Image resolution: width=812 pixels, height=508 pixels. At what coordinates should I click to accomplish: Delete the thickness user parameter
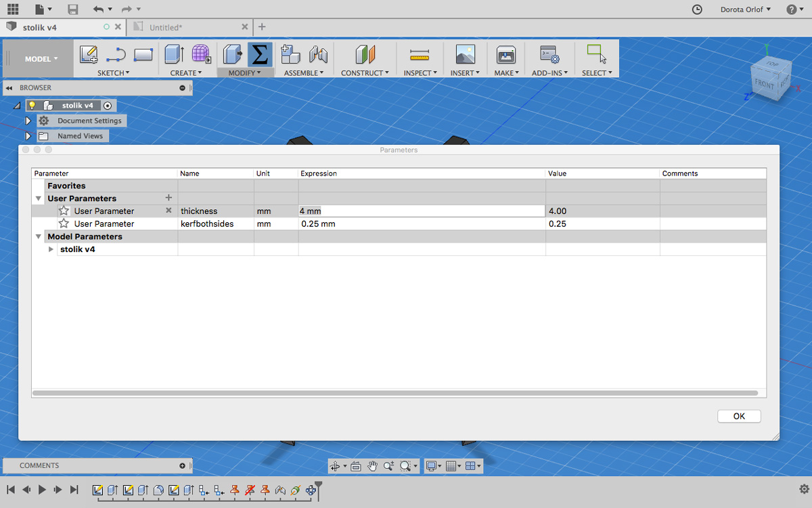168,211
